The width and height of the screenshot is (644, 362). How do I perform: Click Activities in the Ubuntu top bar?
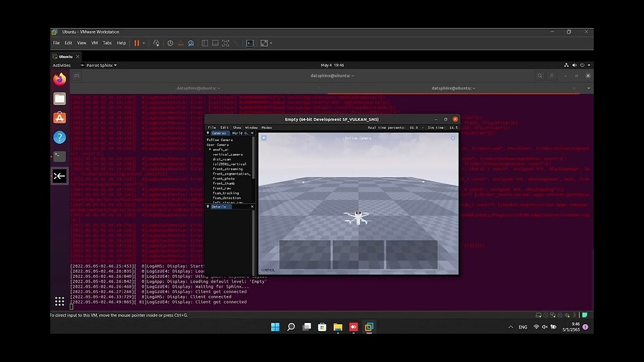60,65
